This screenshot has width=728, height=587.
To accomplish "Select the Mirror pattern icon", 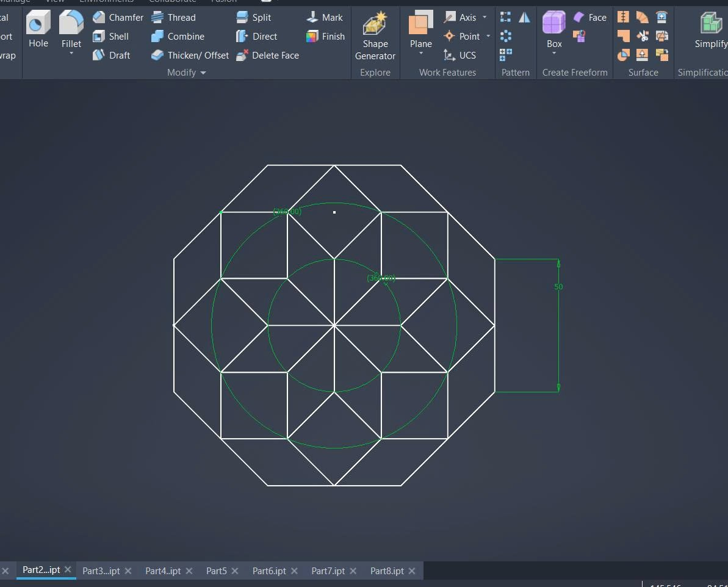I will pyautogui.click(x=524, y=17).
